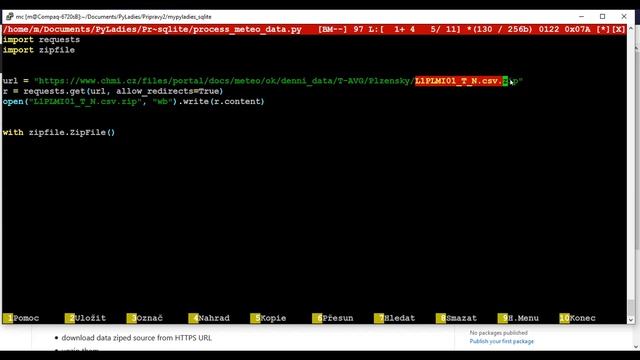Click the highlighted L1PLMI01_T_N.csv. selection

pos(459,81)
